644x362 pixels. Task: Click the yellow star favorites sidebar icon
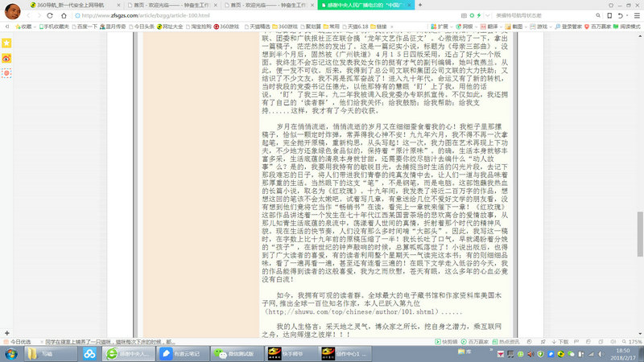(6, 43)
